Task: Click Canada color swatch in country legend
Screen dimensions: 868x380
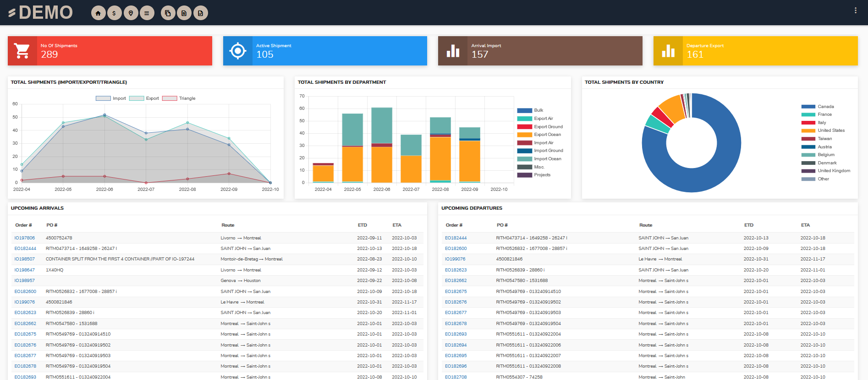Action: 808,107
